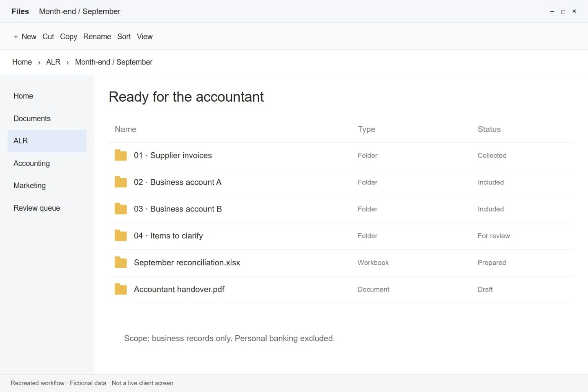
Task: Click Cut in the toolbar
Action: (x=48, y=36)
